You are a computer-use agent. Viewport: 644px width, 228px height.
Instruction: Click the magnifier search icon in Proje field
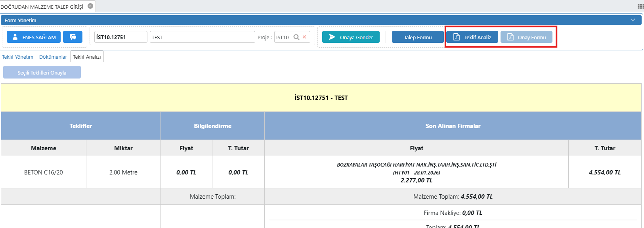(296, 37)
